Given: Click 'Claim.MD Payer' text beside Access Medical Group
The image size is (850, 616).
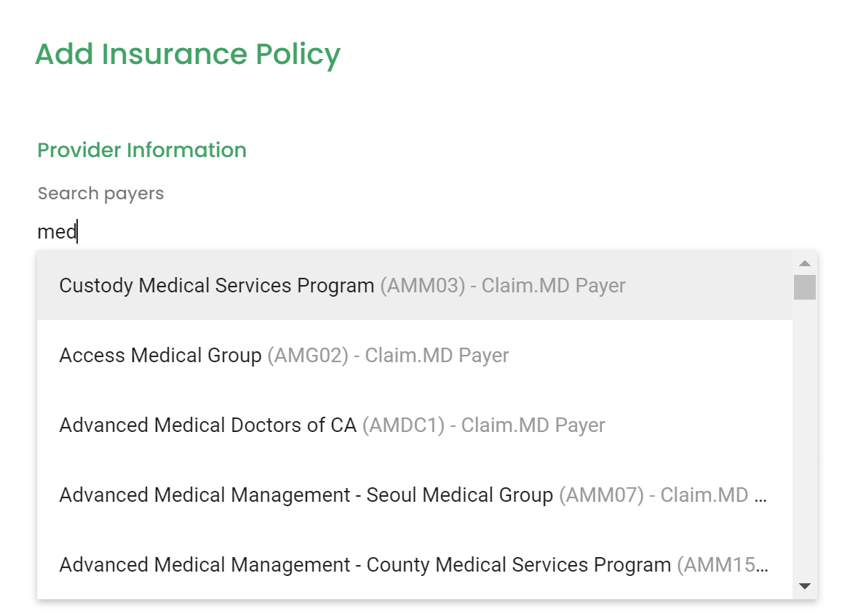Looking at the screenshot, I should (437, 356).
